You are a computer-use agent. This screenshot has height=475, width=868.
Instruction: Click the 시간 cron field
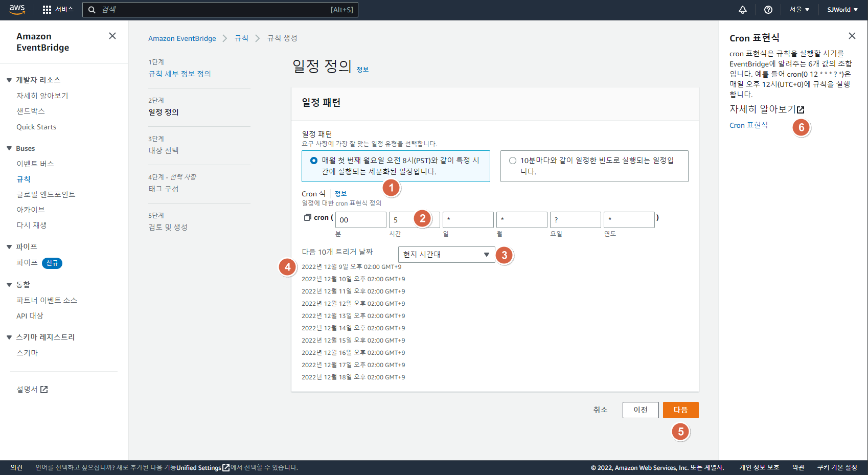point(415,220)
